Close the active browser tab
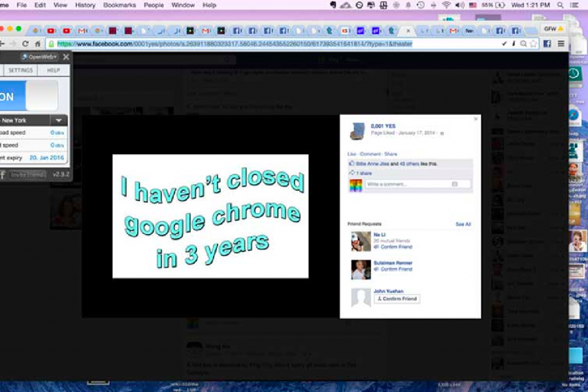The height and width of the screenshot is (392, 588). tap(408, 31)
